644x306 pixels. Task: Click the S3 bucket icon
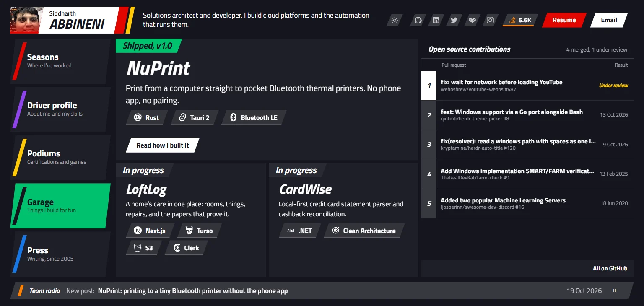[x=138, y=248]
